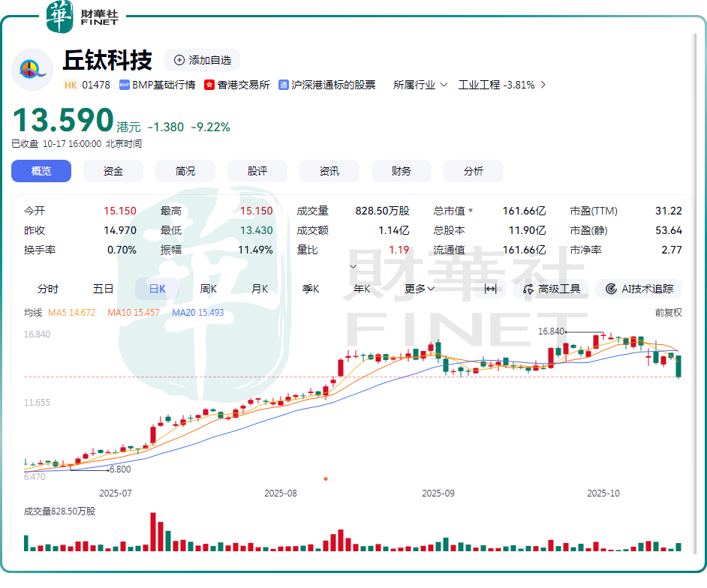Click the BMP基础行情 badge icon
This screenshot has height=588, width=707.
point(125,85)
